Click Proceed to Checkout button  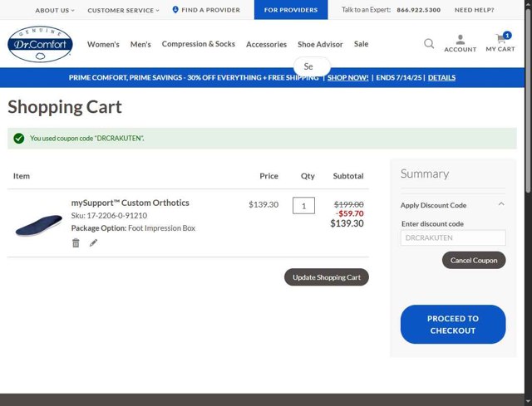[453, 325]
